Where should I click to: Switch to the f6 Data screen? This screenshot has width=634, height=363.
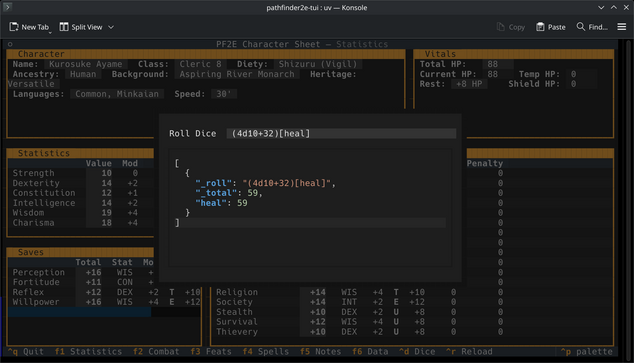click(370, 351)
